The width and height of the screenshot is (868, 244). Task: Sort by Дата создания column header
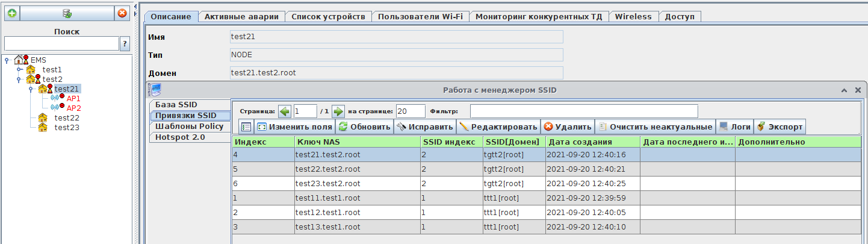pyautogui.click(x=593, y=142)
